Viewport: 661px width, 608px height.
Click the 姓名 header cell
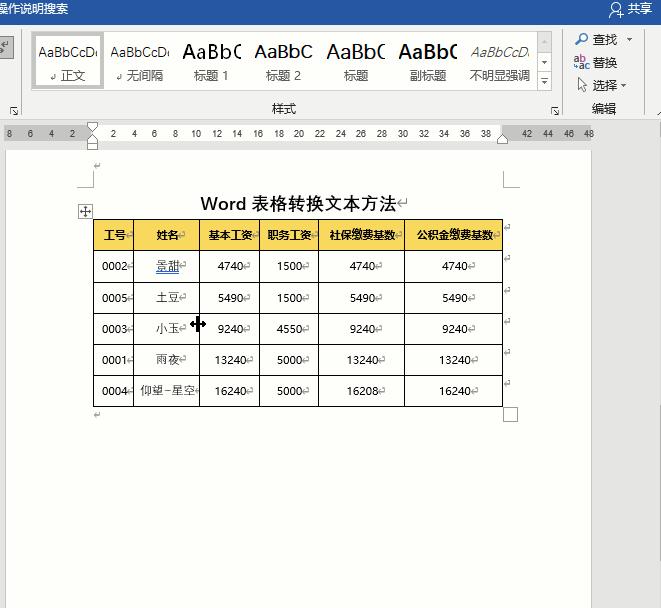point(167,235)
